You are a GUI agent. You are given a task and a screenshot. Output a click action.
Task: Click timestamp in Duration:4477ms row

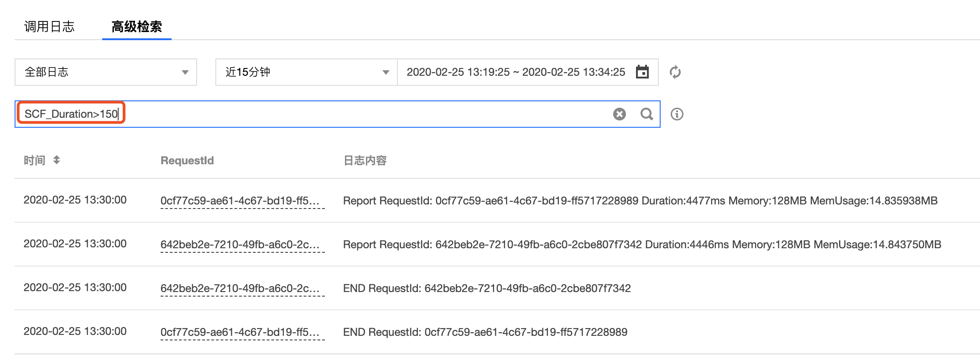click(x=75, y=200)
